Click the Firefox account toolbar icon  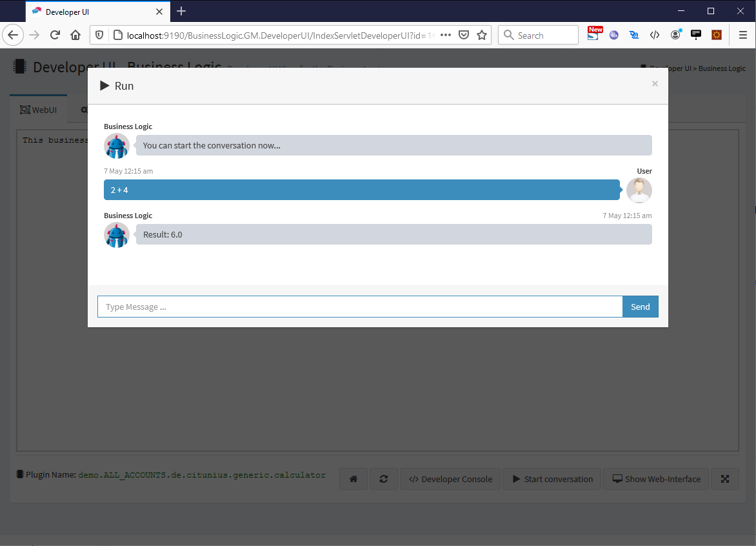point(675,35)
